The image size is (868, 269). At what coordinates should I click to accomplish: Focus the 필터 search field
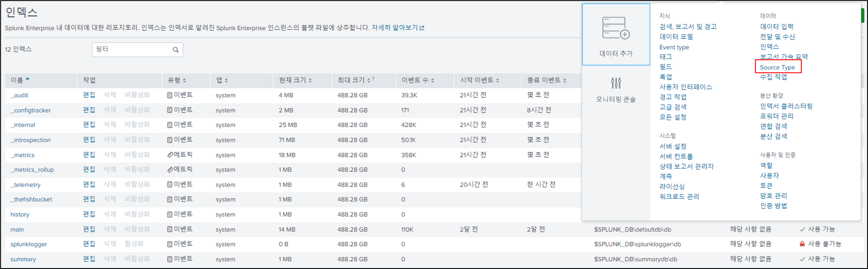[x=137, y=49]
